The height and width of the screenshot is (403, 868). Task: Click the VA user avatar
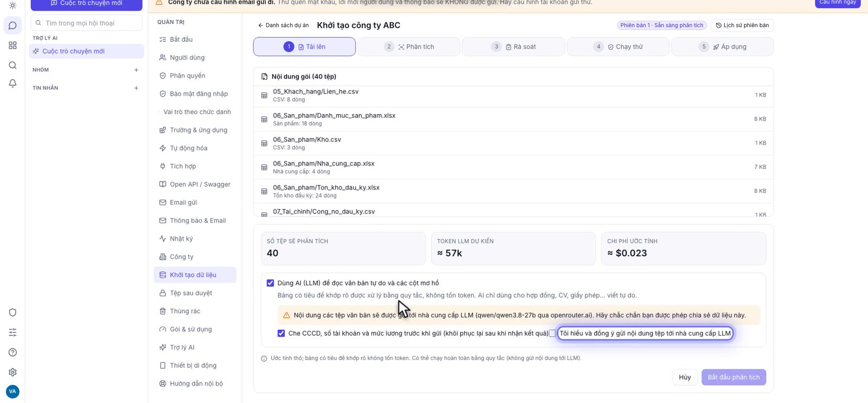(x=12, y=392)
